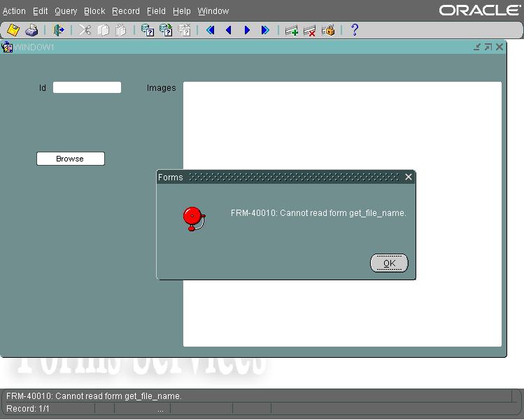Screen dimensions: 524x420
Task: Click the Enter Query toolbar icon
Action: point(148,30)
